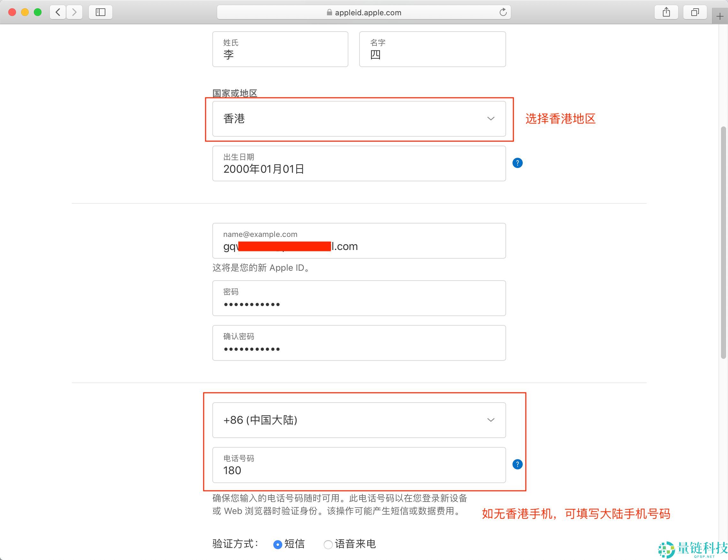Select the 这将是您的新 Apple ID text
728x560 pixels.
coord(260,268)
